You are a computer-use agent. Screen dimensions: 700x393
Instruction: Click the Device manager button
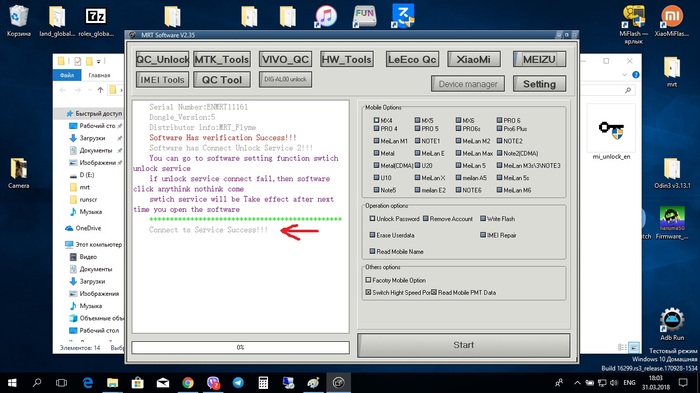pos(468,84)
